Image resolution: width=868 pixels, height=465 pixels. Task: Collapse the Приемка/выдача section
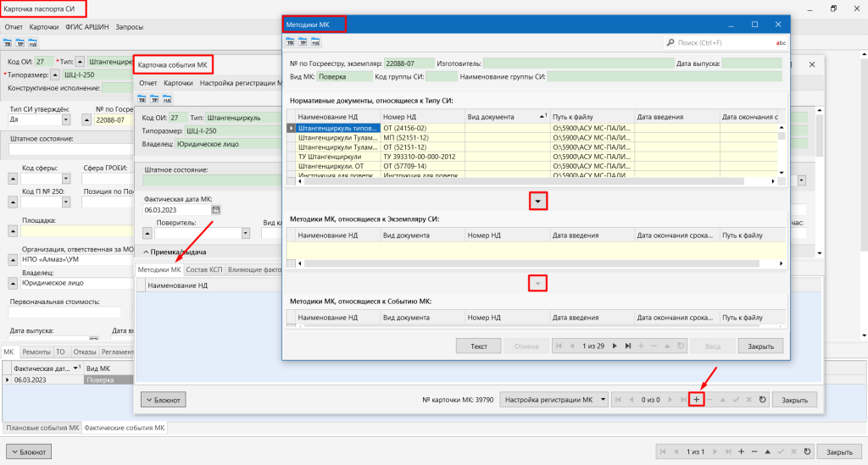(146, 252)
